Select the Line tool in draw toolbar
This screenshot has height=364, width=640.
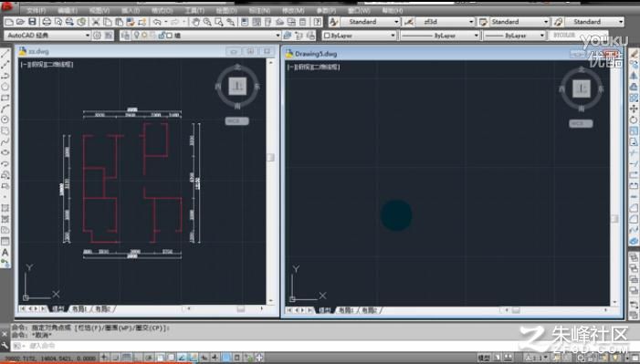(x=5, y=54)
